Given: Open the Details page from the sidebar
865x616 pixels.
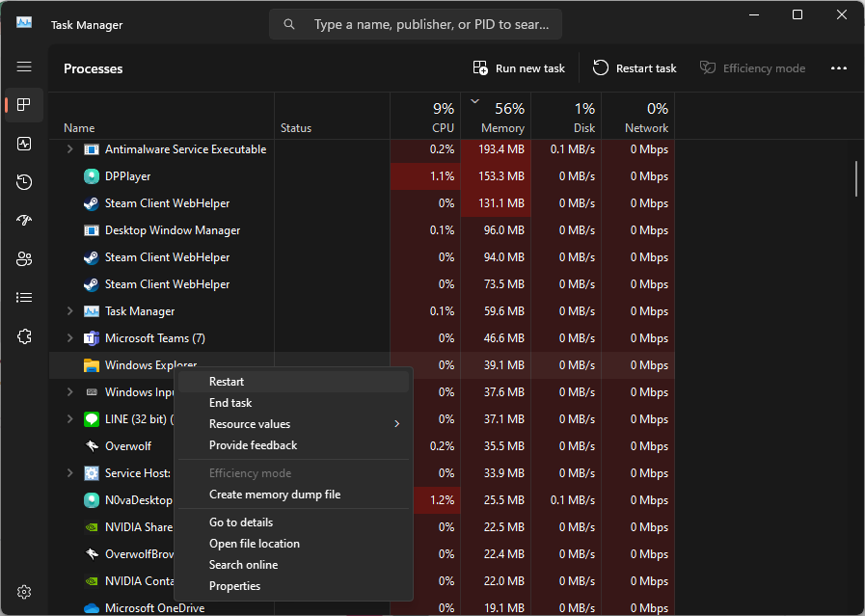Looking at the screenshot, I should [24, 298].
